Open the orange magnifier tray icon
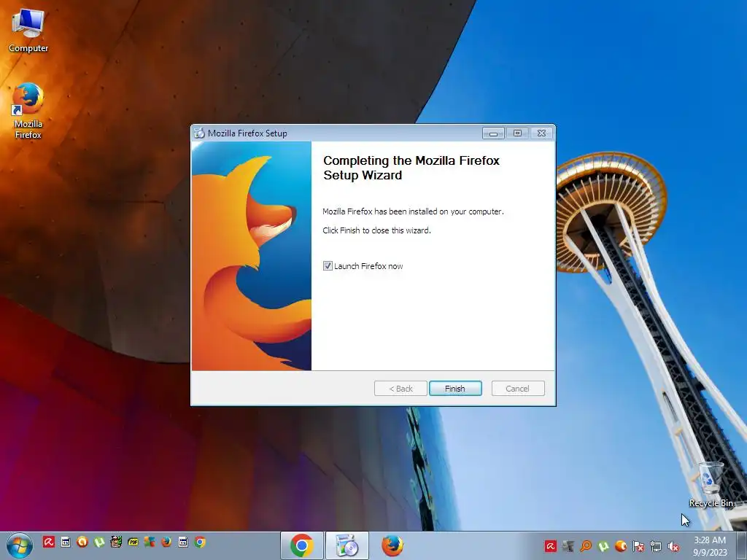Image resolution: width=747 pixels, height=560 pixels. pos(586,546)
